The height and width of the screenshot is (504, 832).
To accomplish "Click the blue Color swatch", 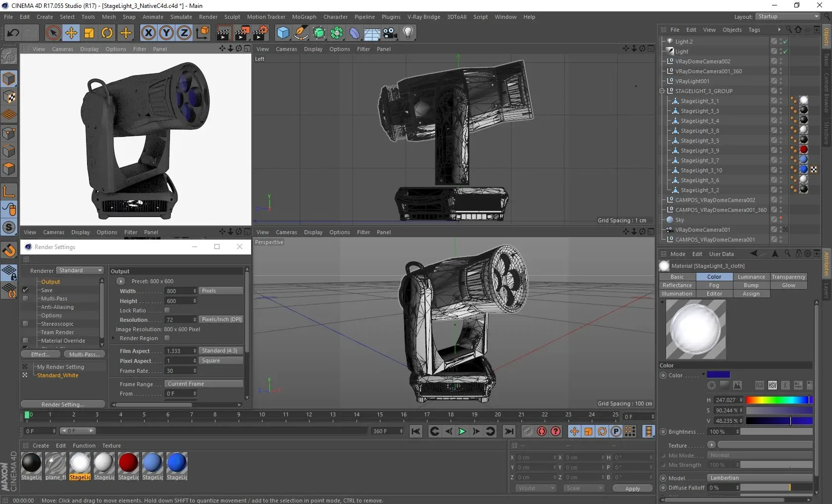I will 718,375.
